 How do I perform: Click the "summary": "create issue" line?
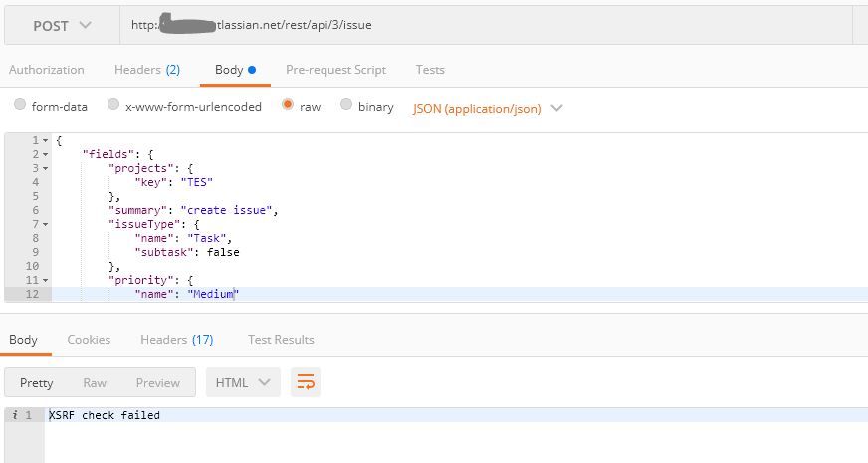coord(193,210)
